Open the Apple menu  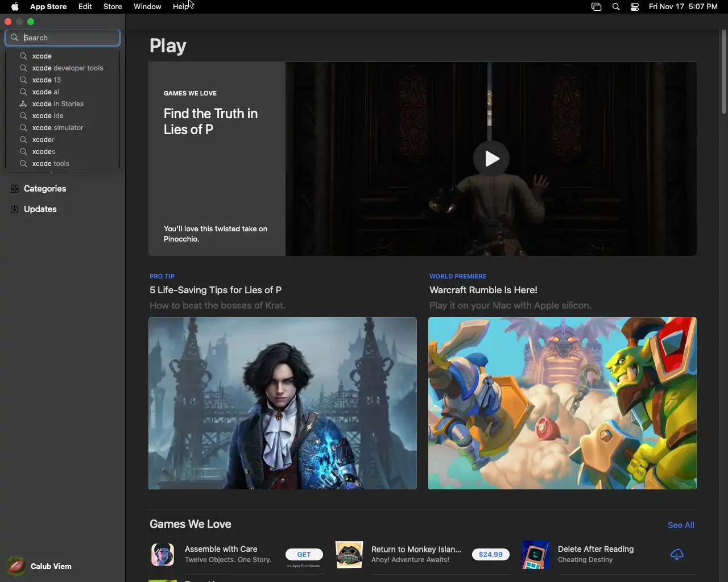(x=15, y=7)
